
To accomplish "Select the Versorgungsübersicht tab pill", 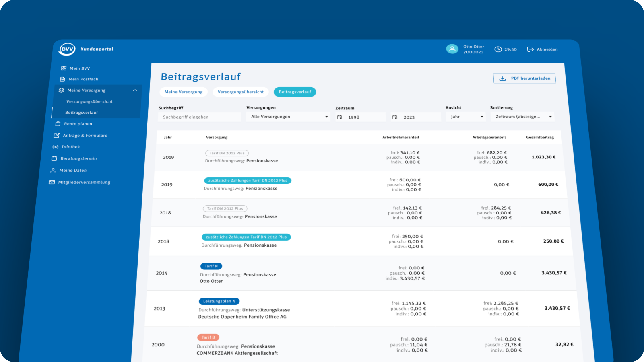I will click(241, 92).
